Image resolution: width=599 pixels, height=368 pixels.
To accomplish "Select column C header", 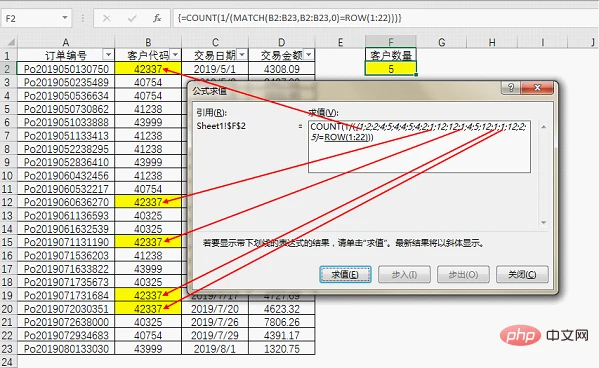I will (x=215, y=42).
